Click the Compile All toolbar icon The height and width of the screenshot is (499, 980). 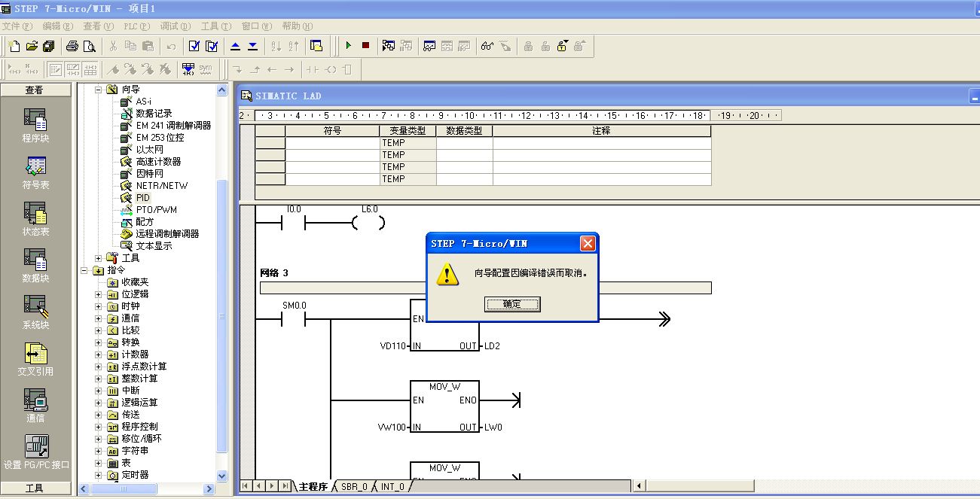click(x=212, y=46)
